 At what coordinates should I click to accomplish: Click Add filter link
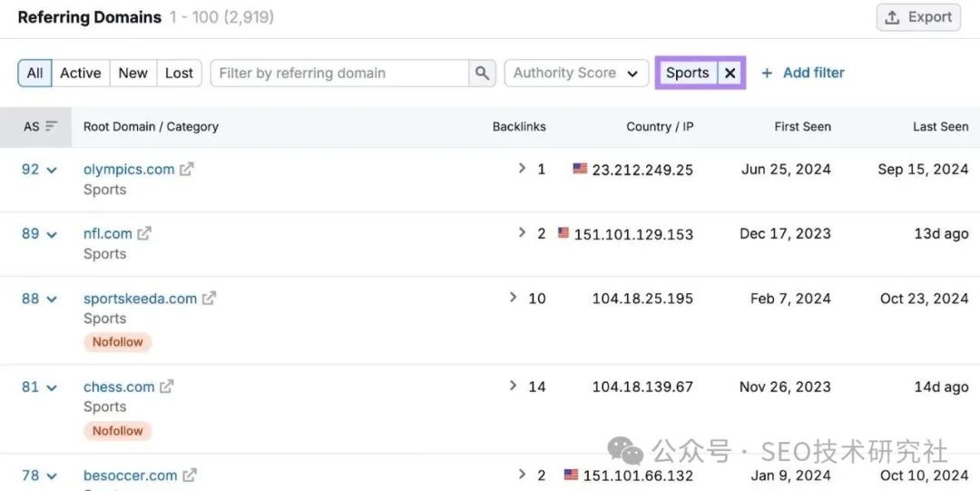[x=802, y=74]
